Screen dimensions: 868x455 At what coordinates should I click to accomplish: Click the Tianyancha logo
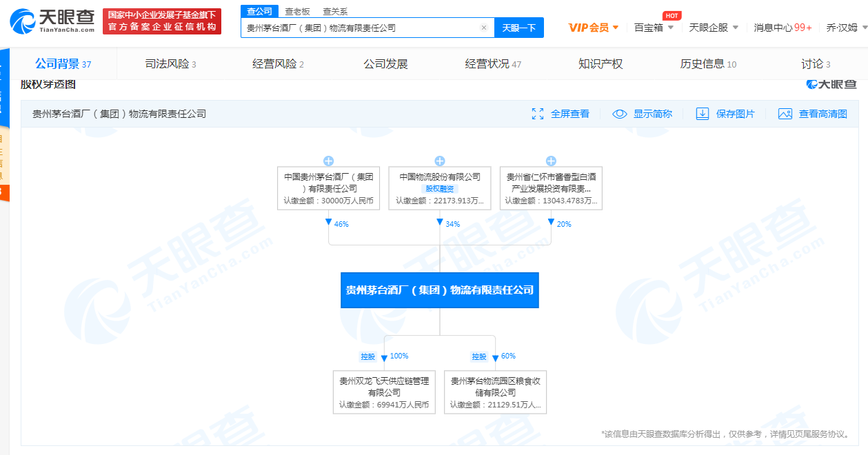point(52,21)
